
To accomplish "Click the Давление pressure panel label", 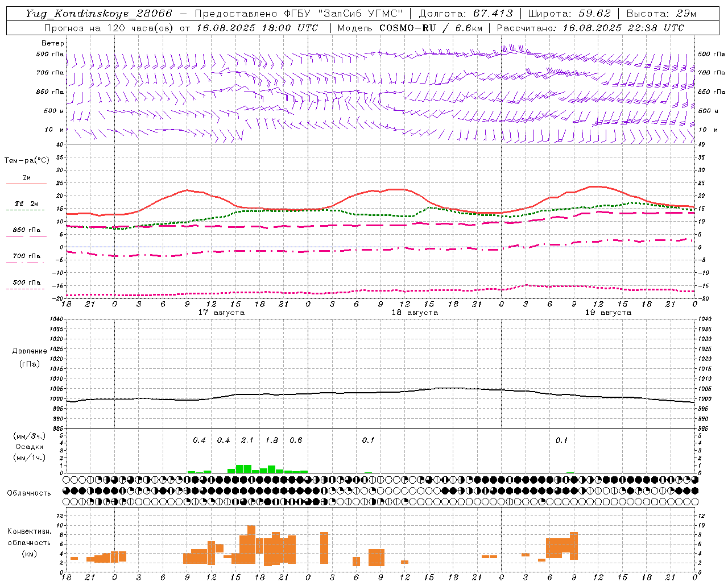I will [30, 351].
